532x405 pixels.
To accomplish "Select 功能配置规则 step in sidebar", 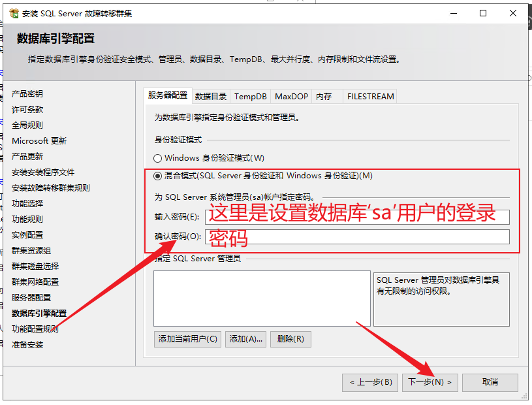I will [35, 329].
